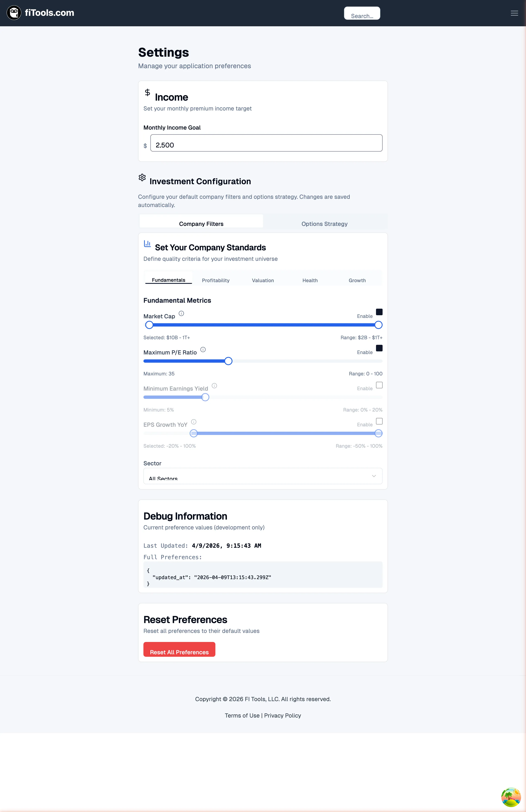Image resolution: width=526 pixels, height=812 pixels.
Task: Switch to the Options Strategy tab
Action: click(325, 221)
